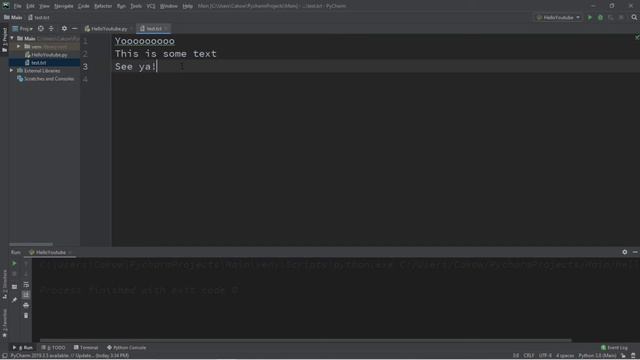Run HelloYoutube with the green play icon

coord(590,18)
